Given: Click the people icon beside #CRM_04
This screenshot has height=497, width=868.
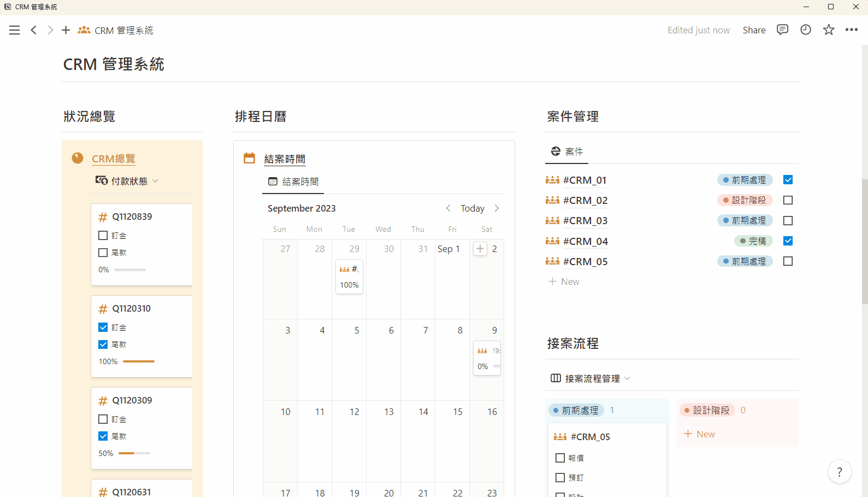Looking at the screenshot, I should (552, 241).
